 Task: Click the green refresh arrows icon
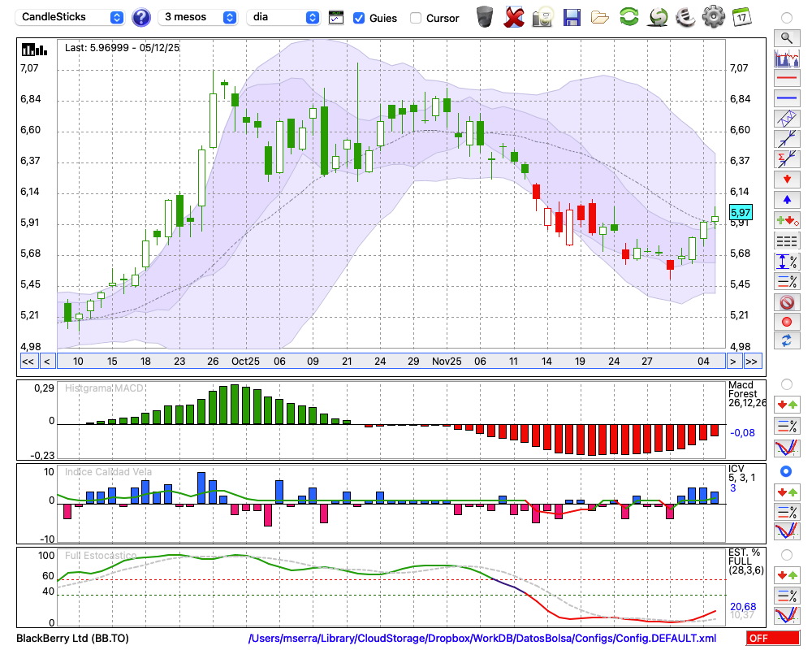(628, 17)
